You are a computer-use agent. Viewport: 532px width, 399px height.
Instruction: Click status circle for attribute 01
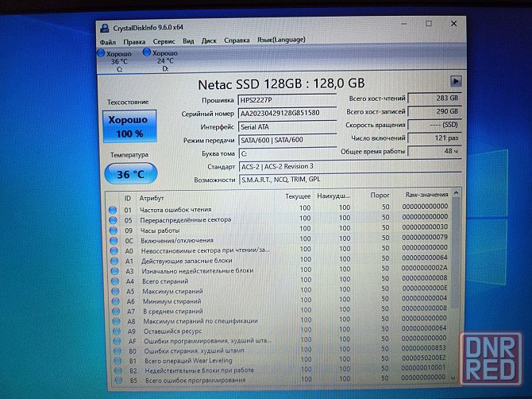point(113,210)
